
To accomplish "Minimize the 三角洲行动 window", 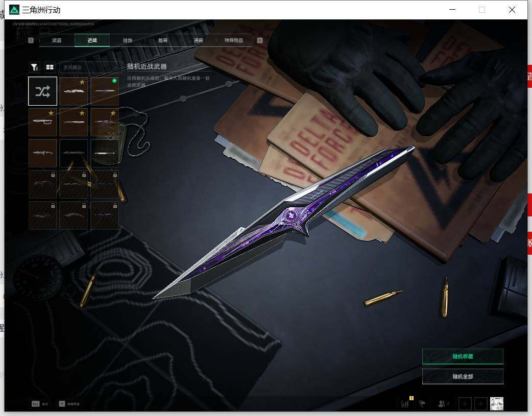I will pyautogui.click(x=452, y=10).
